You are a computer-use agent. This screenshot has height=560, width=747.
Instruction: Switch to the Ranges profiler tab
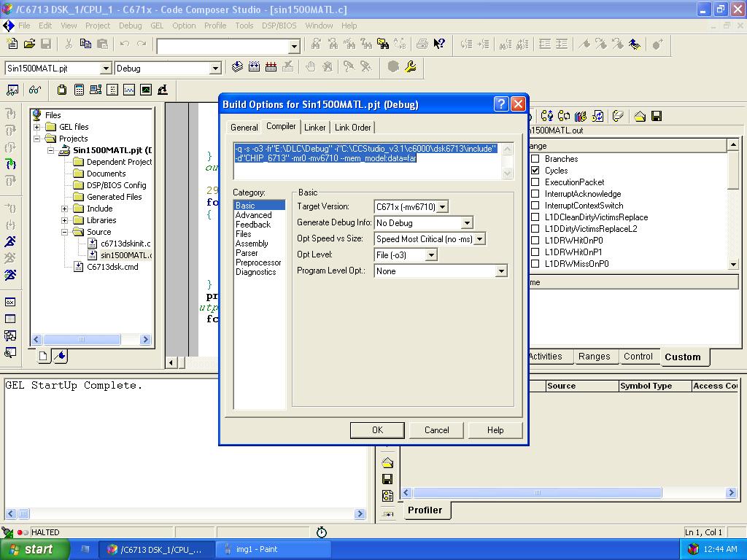click(x=594, y=356)
